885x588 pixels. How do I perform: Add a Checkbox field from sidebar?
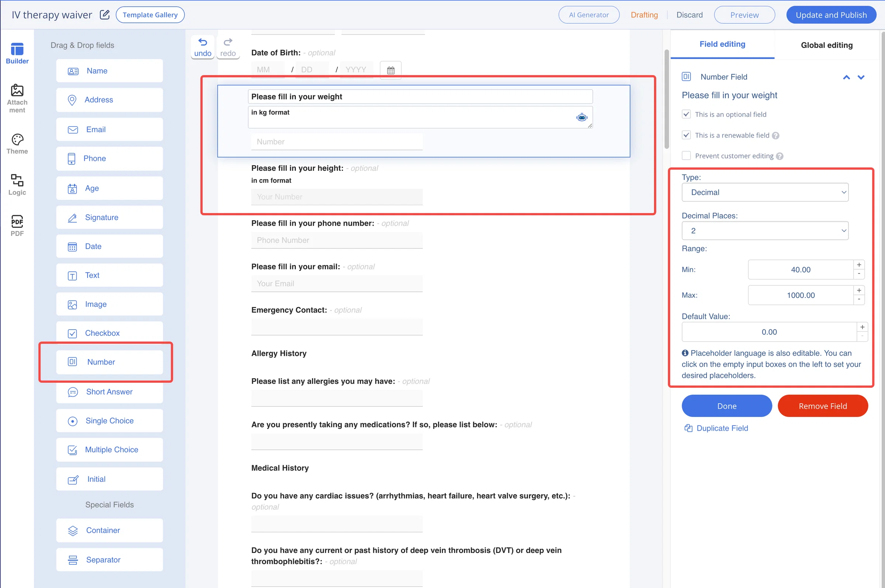coord(110,333)
